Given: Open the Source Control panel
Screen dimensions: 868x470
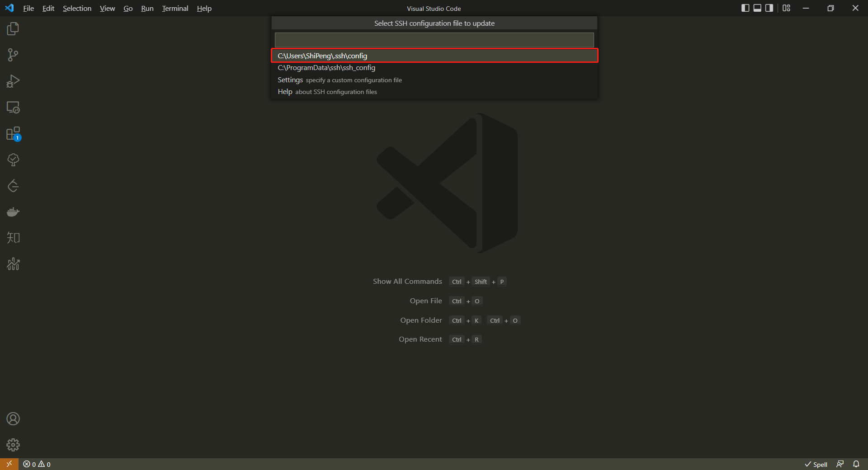Looking at the screenshot, I should point(13,55).
